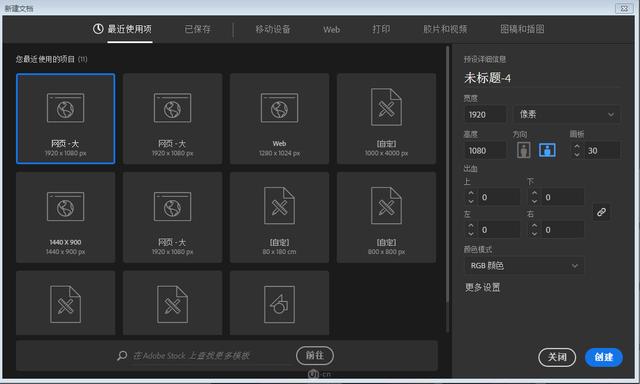Image resolution: width=640 pixels, height=384 pixels.
Task: Click the 宽度 field showing 1920
Action: [x=485, y=115]
